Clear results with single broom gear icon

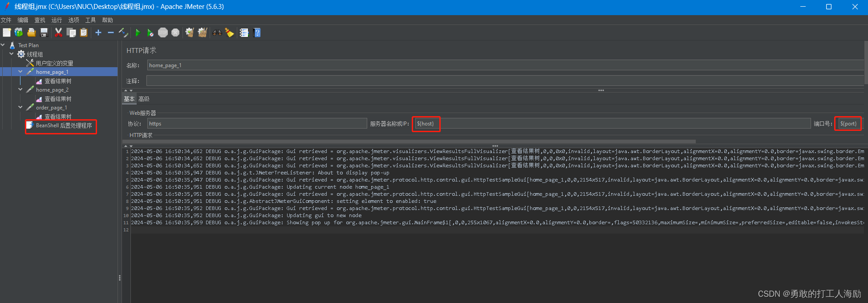190,32
